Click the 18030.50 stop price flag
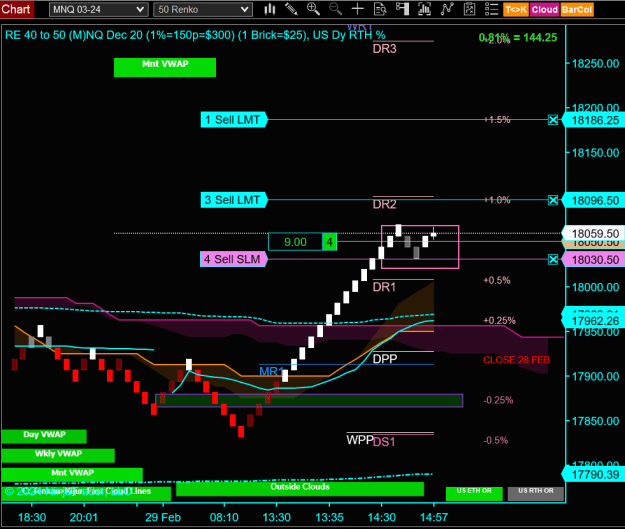 tap(594, 260)
